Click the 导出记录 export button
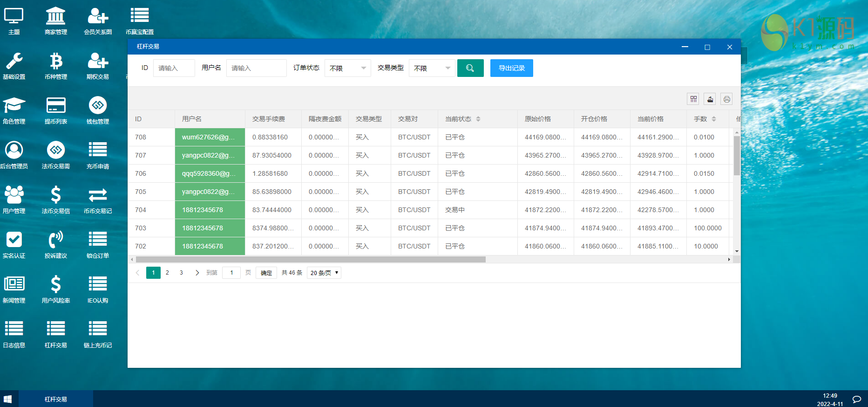This screenshot has width=868, height=407. point(511,68)
